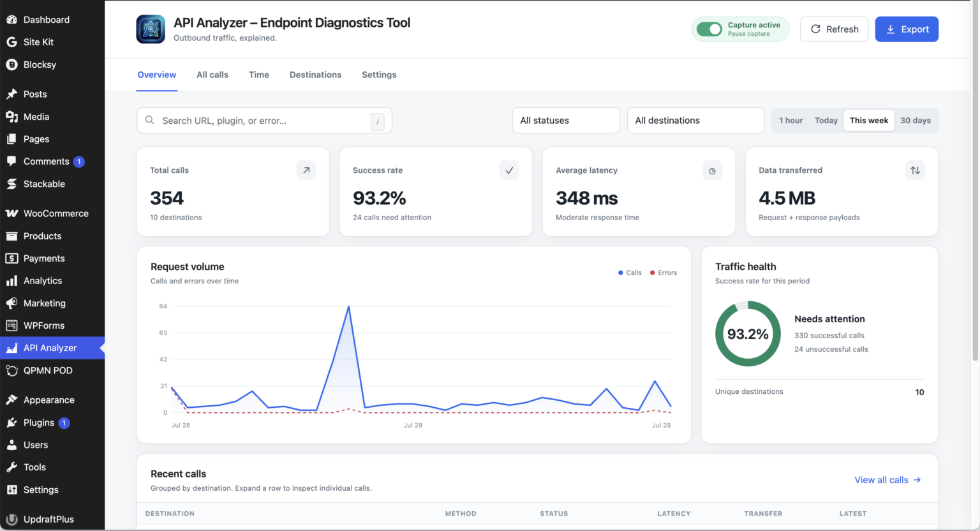Open the Dashboard icon in sidebar
Viewport: 980px width, 531px height.
point(11,20)
